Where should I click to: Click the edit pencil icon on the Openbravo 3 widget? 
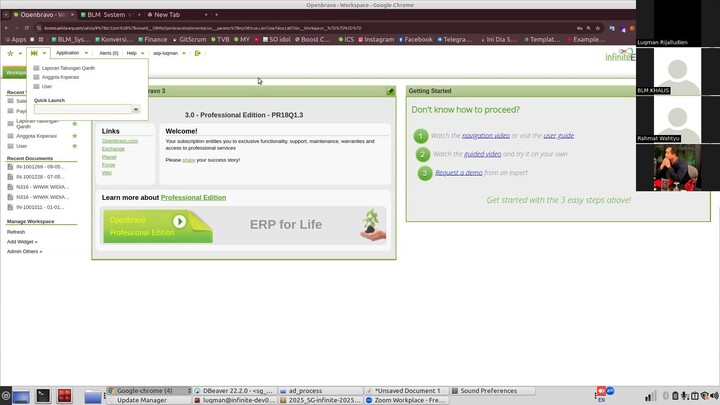point(390,91)
